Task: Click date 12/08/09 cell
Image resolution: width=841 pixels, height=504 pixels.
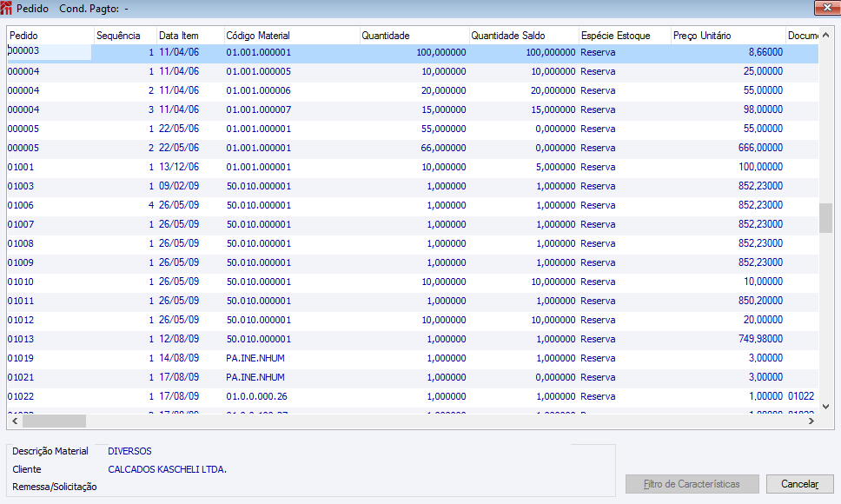Action: coord(179,339)
